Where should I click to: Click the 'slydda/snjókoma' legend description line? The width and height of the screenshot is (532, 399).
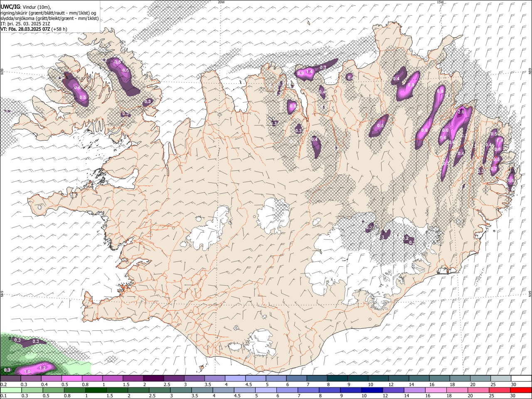click(x=49, y=18)
